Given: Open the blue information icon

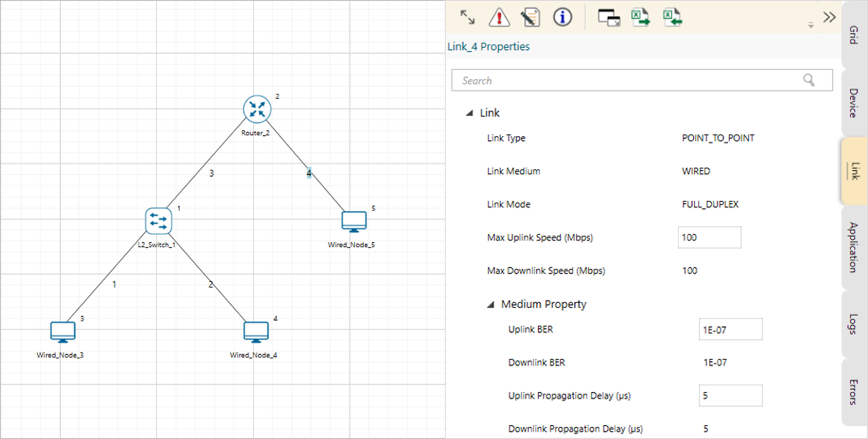Looking at the screenshot, I should [563, 17].
